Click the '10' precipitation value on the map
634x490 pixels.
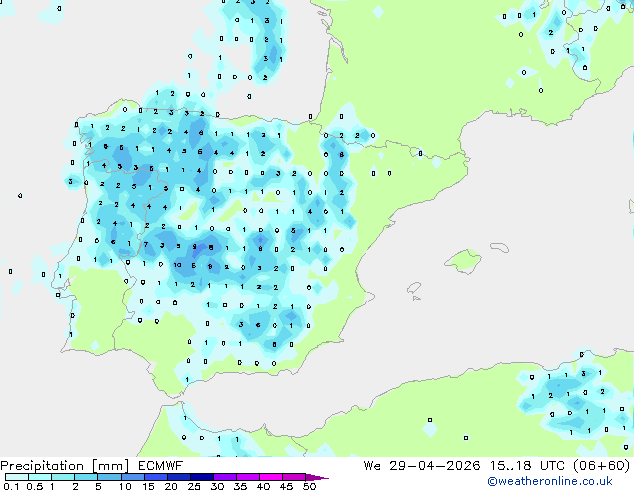[x=178, y=265]
